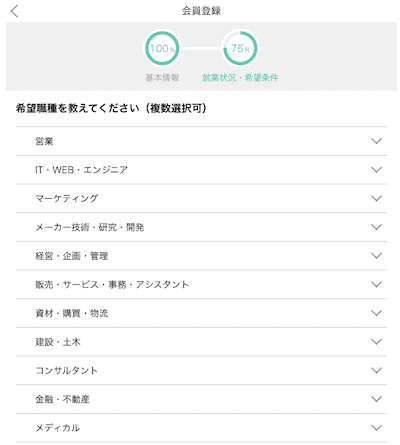Image resolution: width=400 pixels, height=445 pixels.
Task: Open the 基本情報 step label
Action: [x=162, y=78]
